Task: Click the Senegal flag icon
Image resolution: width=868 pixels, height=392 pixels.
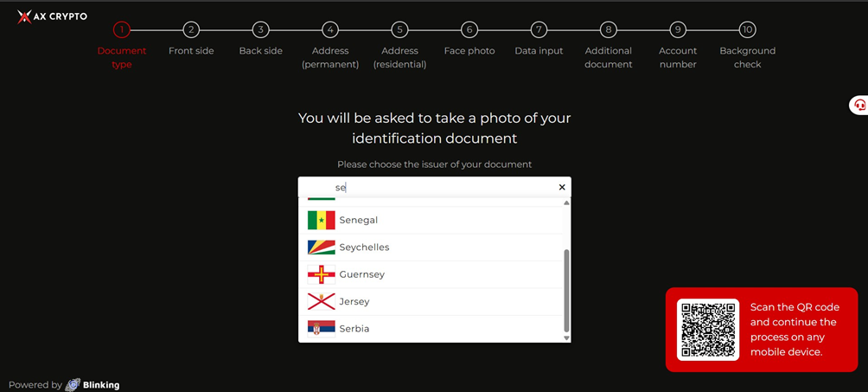Action: point(321,220)
